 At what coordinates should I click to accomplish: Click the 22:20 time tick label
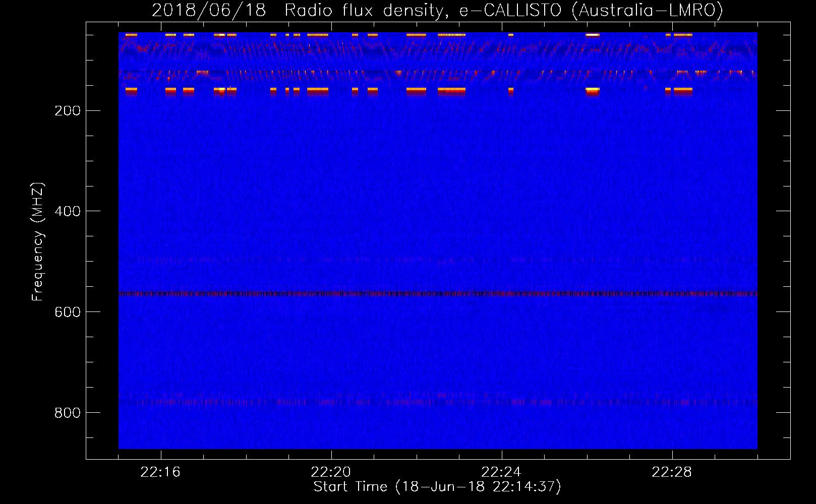331,472
